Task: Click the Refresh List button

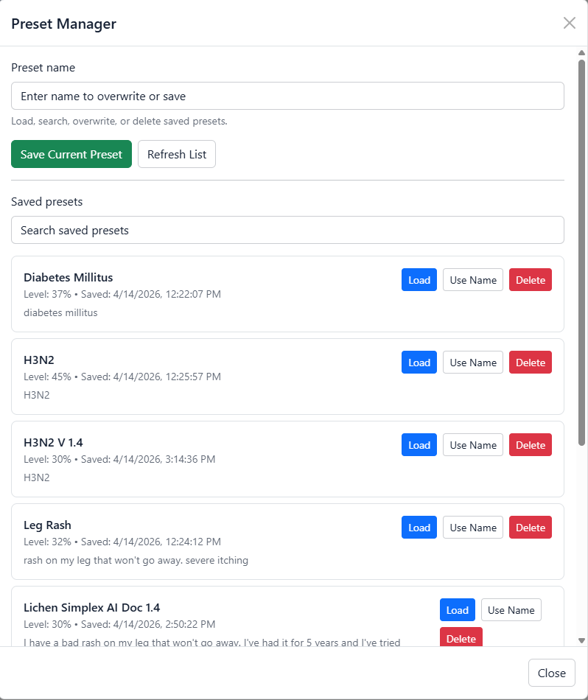Action: 176,154
